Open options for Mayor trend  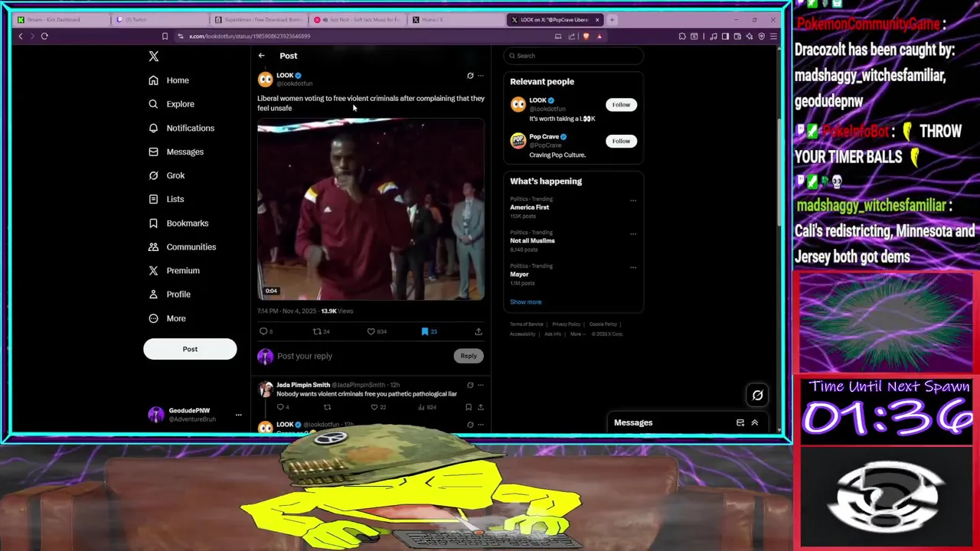click(633, 268)
